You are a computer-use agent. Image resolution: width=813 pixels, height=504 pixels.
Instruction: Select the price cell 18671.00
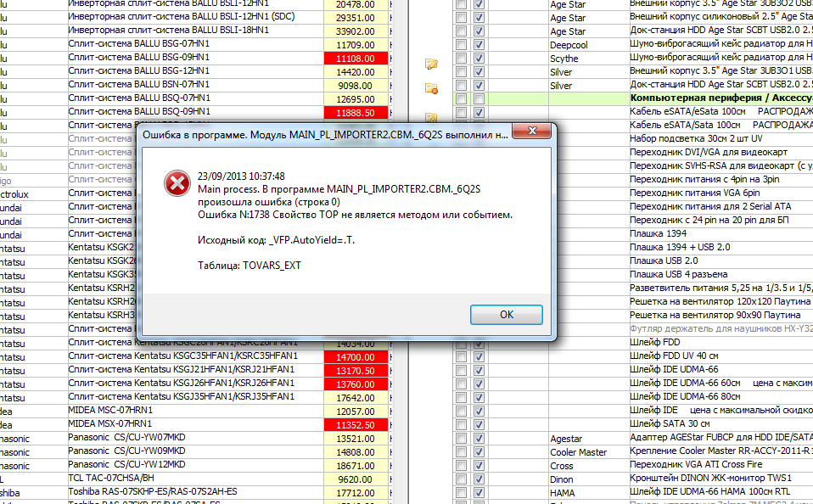(356, 465)
